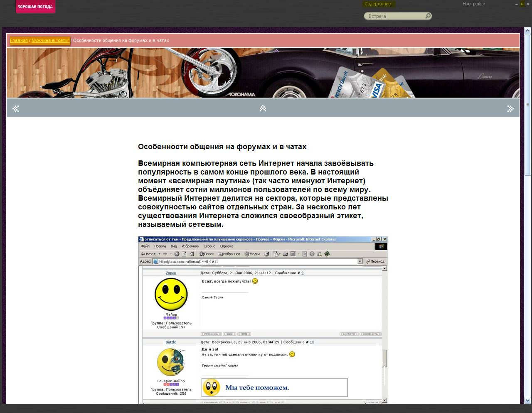Open the Настройки menu
532x413 pixels.
[474, 4]
